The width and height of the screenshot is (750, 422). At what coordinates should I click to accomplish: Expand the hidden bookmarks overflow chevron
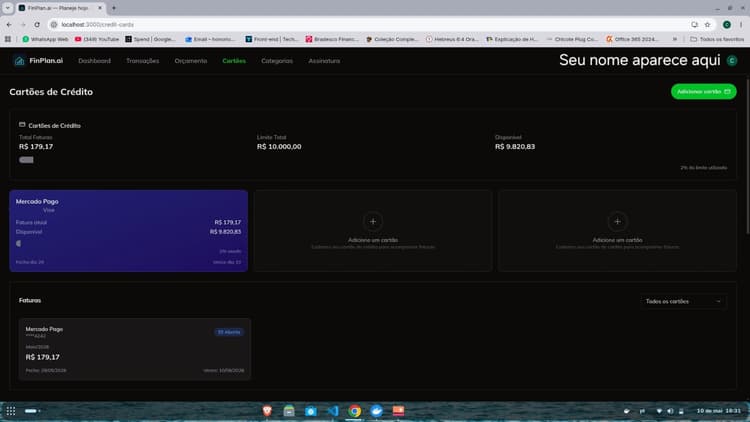(675, 39)
